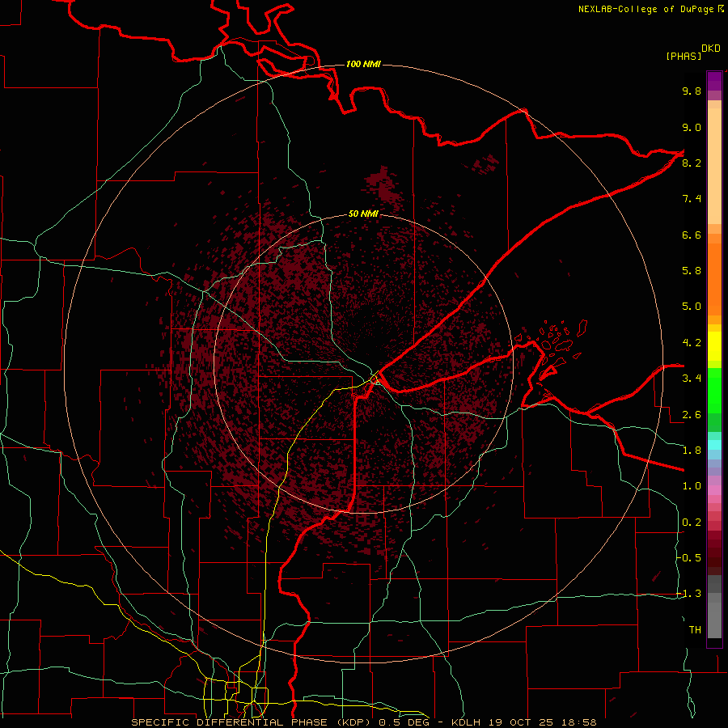Click the 8.2 value on the color scale

(692, 163)
